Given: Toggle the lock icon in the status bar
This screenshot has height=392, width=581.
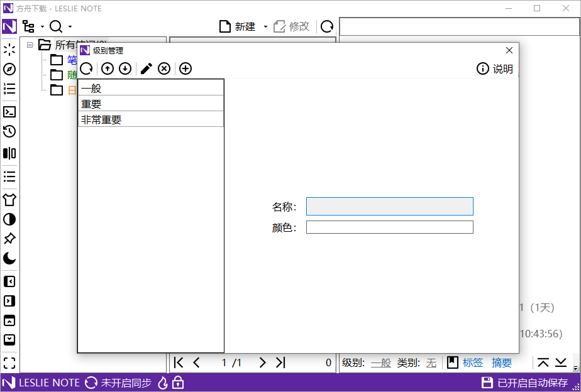Looking at the screenshot, I should coord(179,383).
